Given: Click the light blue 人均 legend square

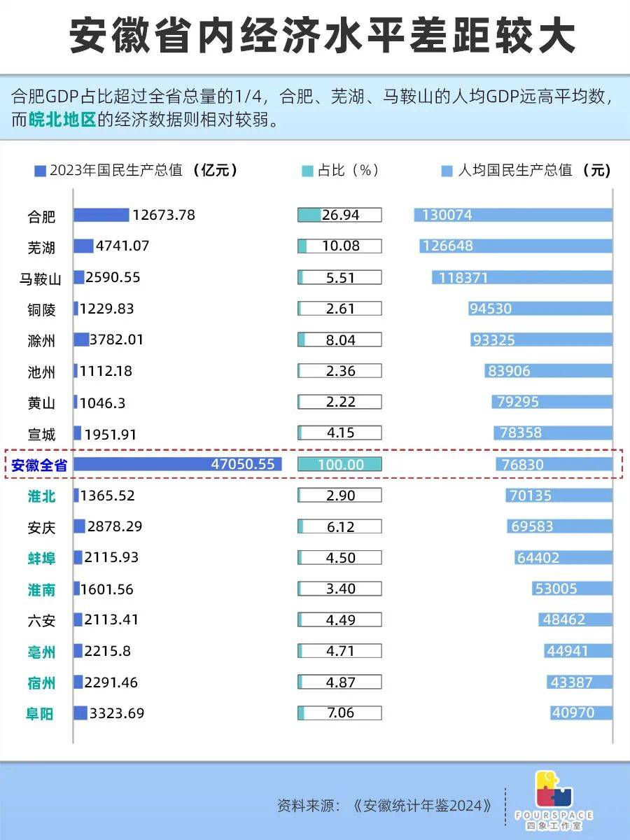Looking at the screenshot, I should (x=447, y=170).
